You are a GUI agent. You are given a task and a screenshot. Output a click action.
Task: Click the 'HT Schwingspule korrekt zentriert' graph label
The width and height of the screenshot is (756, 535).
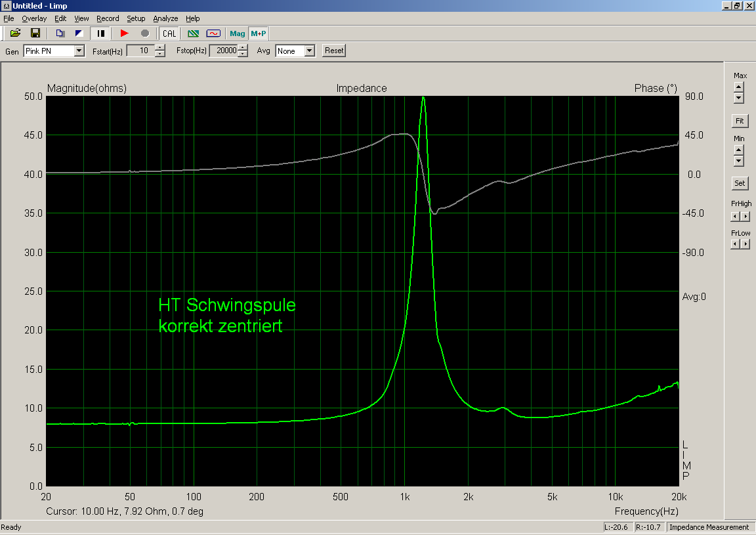tap(227, 316)
